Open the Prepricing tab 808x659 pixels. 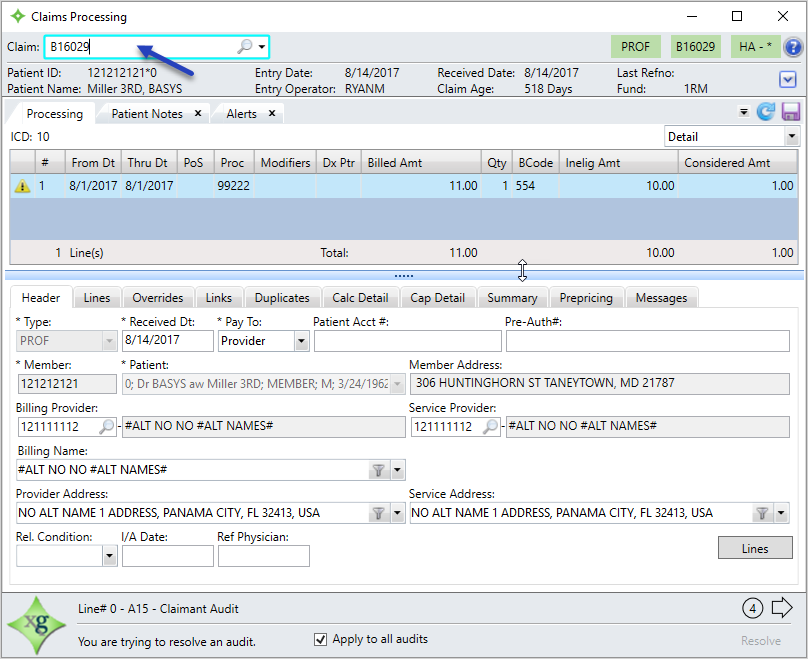[586, 298]
